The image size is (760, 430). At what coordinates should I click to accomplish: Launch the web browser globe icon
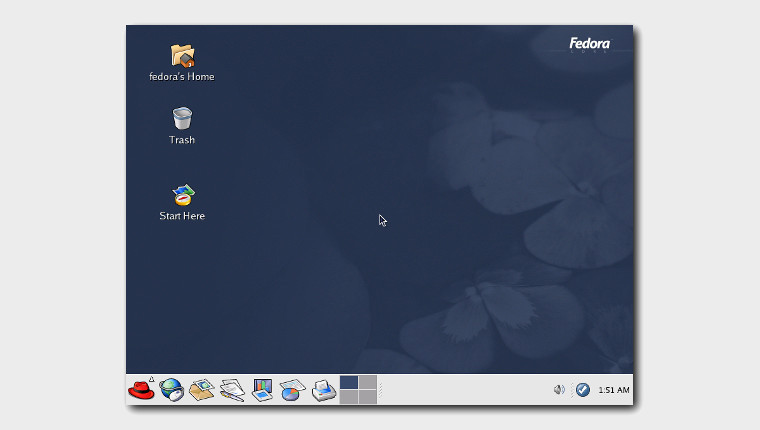(x=172, y=390)
